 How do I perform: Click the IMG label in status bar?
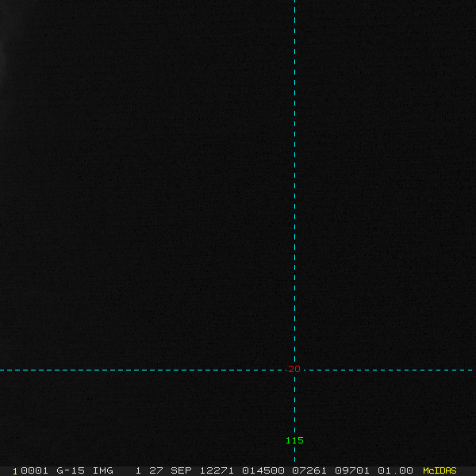pyautogui.click(x=102, y=470)
